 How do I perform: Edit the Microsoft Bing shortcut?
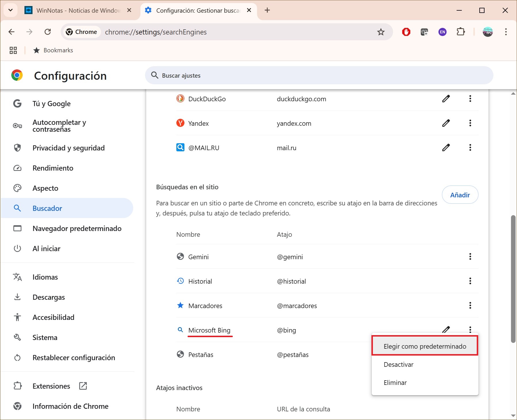(x=446, y=329)
